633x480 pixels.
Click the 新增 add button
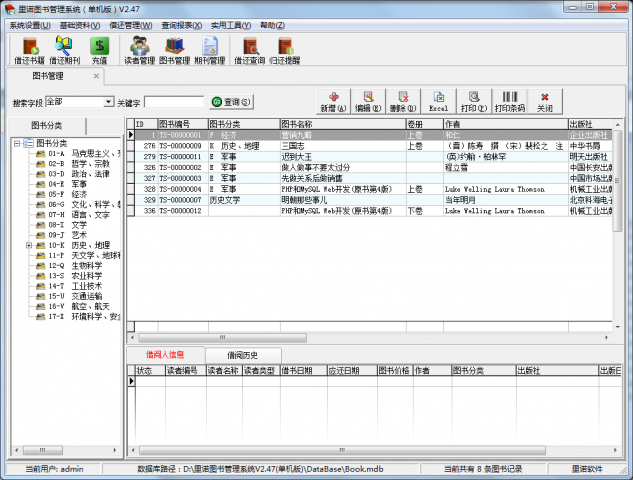coord(332,101)
